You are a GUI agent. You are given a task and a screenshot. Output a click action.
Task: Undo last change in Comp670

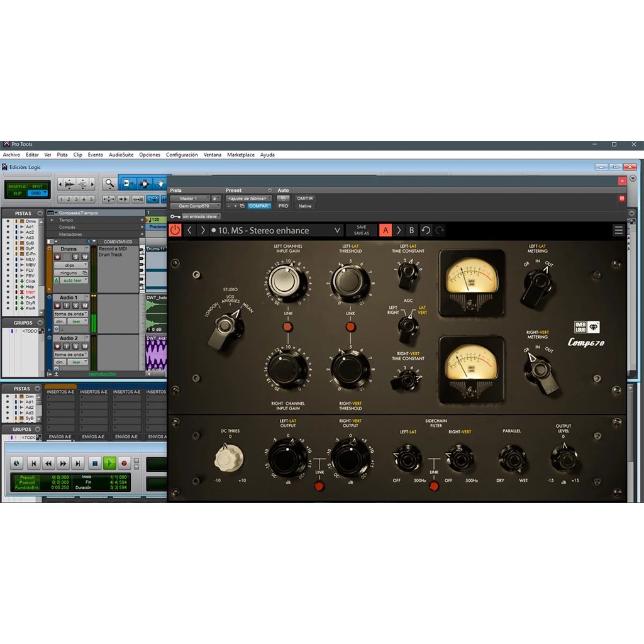tap(426, 230)
